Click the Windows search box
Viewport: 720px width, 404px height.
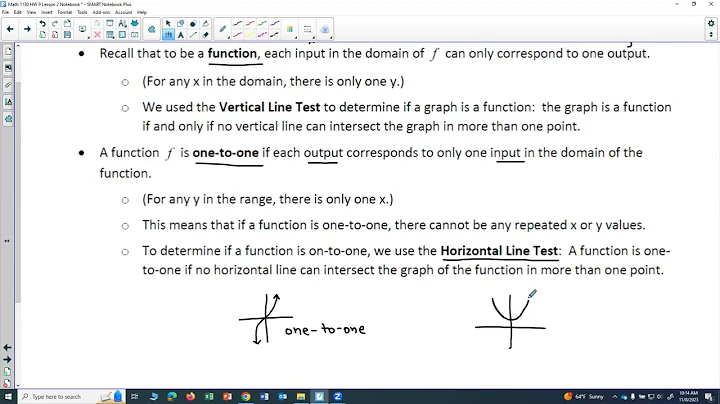tap(71, 397)
